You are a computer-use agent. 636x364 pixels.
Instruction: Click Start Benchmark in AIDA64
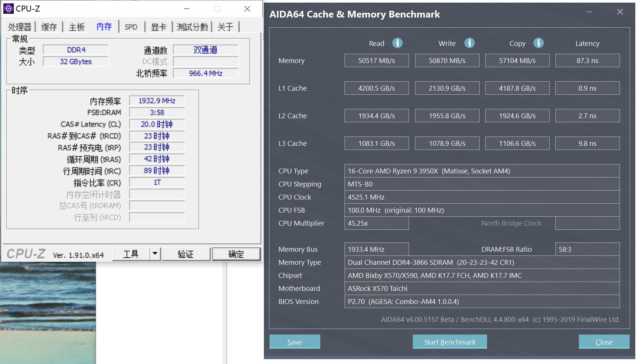coord(450,342)
